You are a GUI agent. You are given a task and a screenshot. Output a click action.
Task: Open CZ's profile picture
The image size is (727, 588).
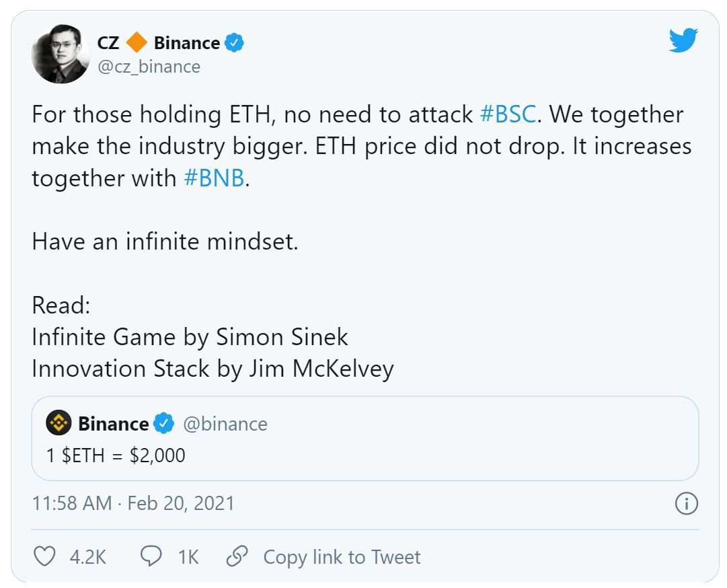point(61,54)
